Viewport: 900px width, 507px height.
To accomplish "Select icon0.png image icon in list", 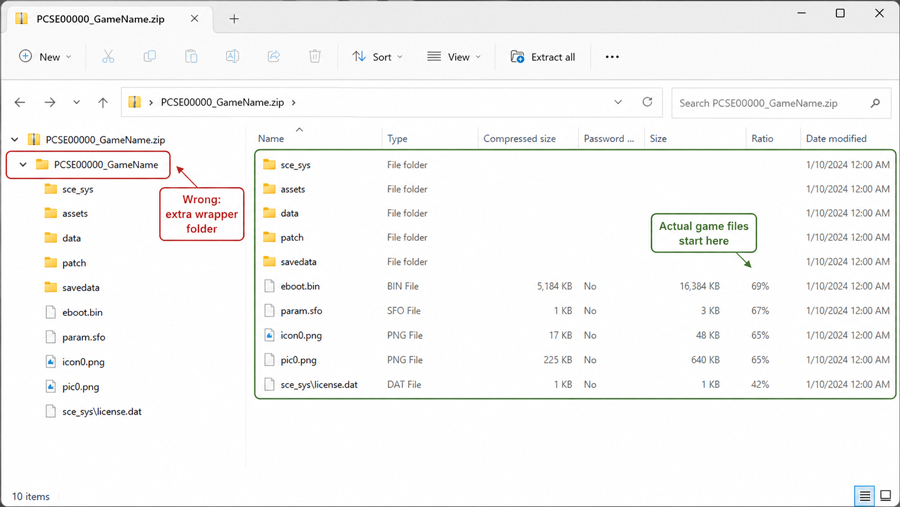I will [x=269, y=335].
